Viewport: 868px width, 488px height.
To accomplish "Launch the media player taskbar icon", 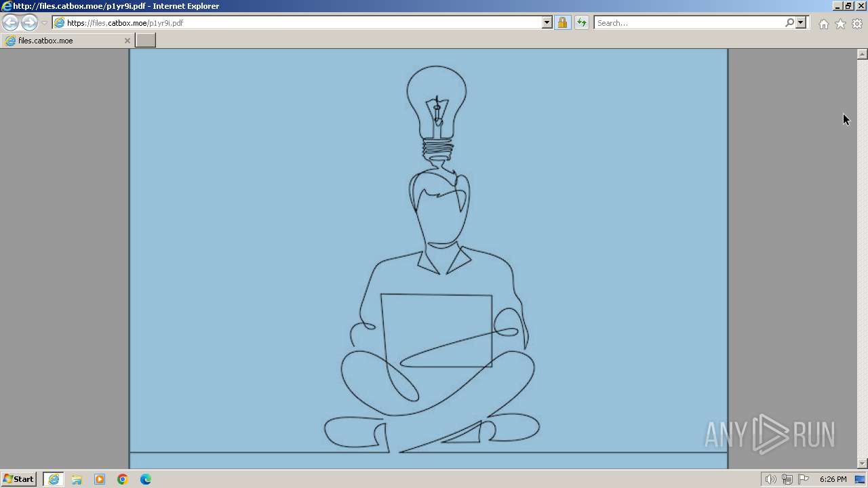I will [x=100, y=479].
